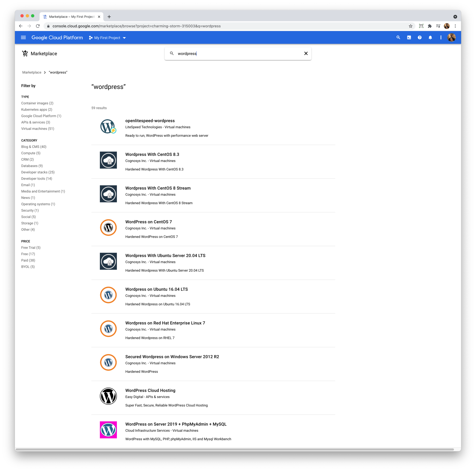The width and height of the screenshot is (476, 471).
Task: Filter by BYOL (5) price
Action: 28,267
